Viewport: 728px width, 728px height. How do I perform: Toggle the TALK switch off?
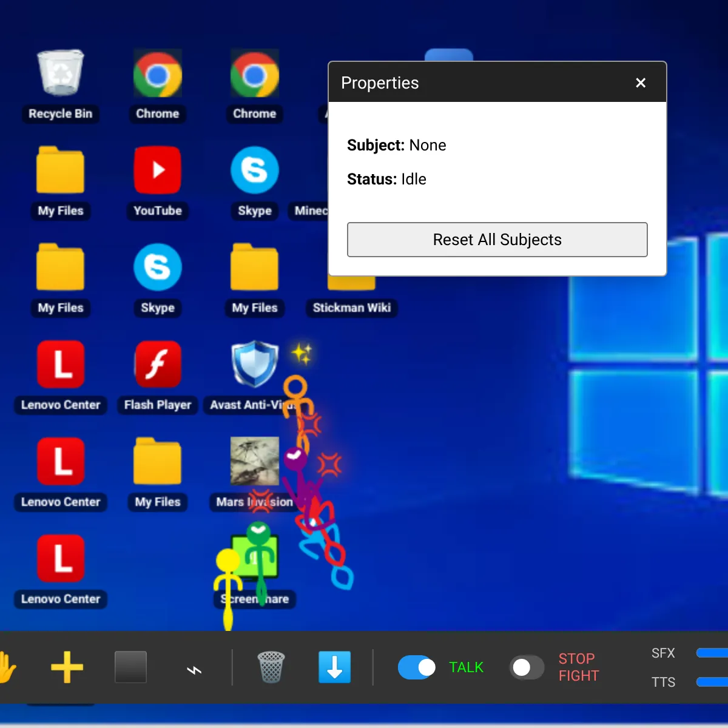[x=417, y=667]
